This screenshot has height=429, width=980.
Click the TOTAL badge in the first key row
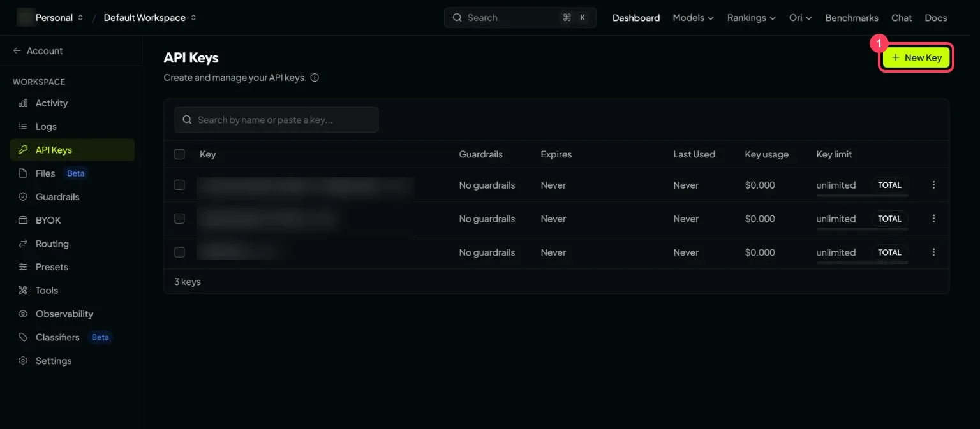889,185
